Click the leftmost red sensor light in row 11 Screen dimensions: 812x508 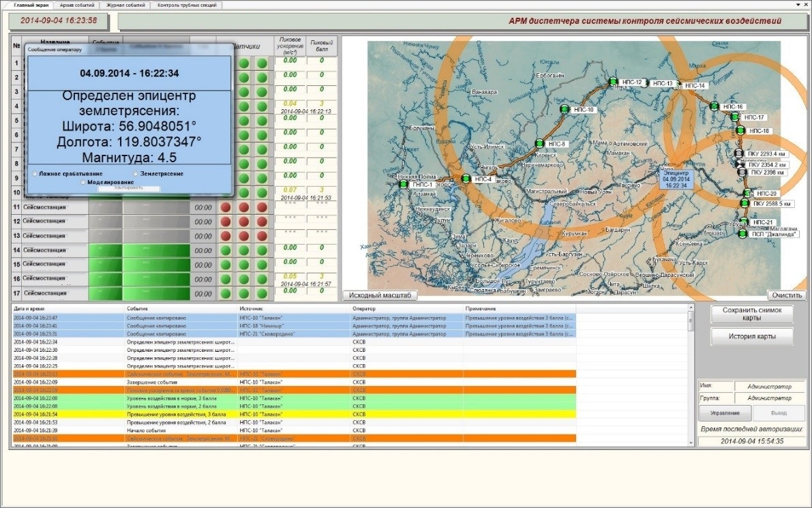(225, 207)
